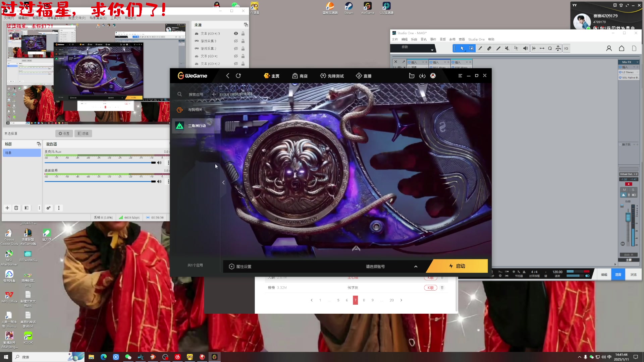Open 桌面音频 three-dot options menu in OBS

point(168,181)
